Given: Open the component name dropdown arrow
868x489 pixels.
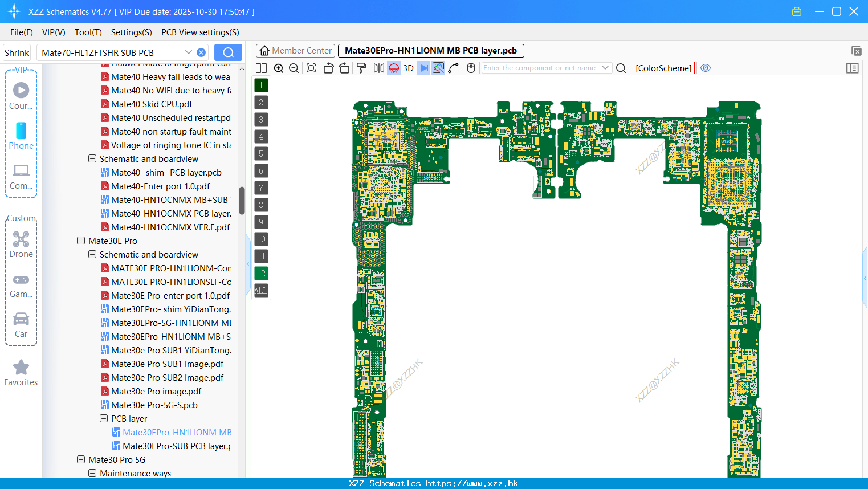Looking at the screenshot, I should point(605,68).
